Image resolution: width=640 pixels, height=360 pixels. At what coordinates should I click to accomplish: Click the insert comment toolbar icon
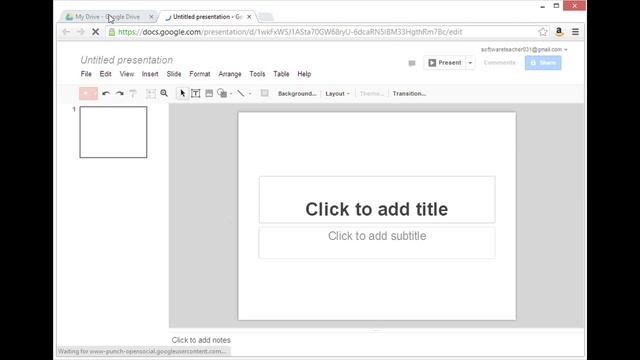pos(264,93)
